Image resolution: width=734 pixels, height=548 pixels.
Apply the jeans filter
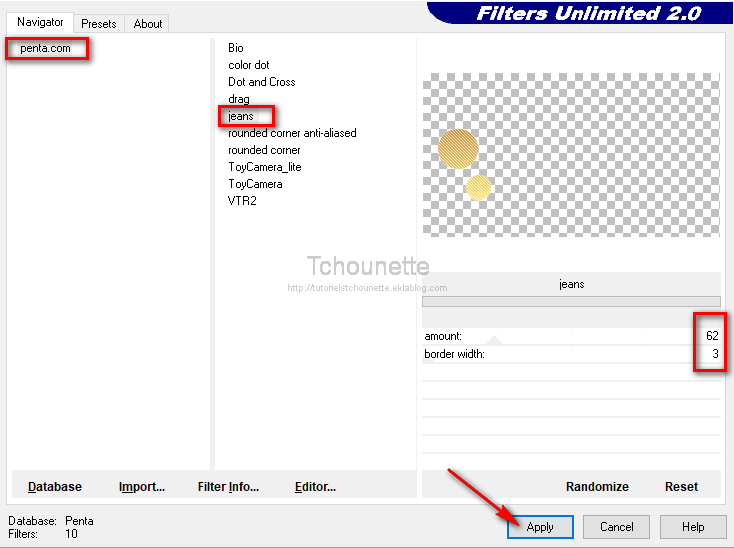pos(540,527)
